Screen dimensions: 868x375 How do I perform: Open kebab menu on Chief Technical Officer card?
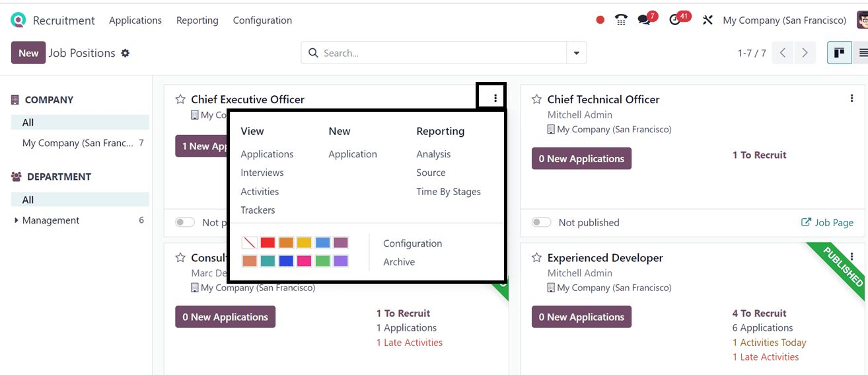[851, 99]
